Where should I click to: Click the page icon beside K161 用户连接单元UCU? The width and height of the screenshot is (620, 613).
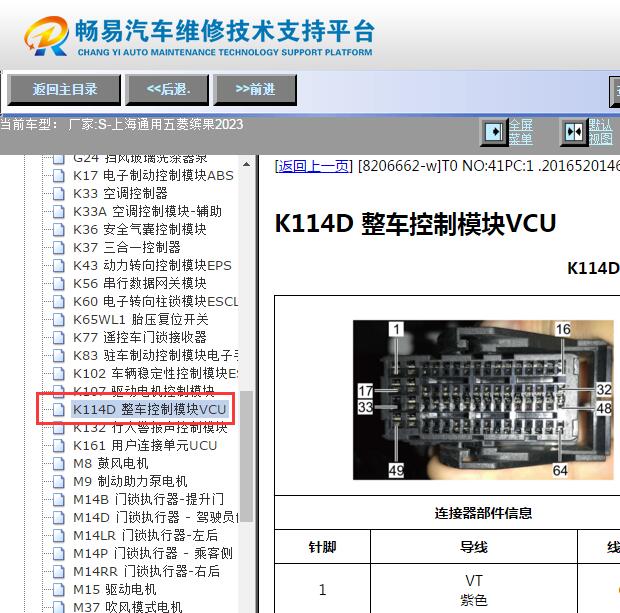tap(59, 446)
